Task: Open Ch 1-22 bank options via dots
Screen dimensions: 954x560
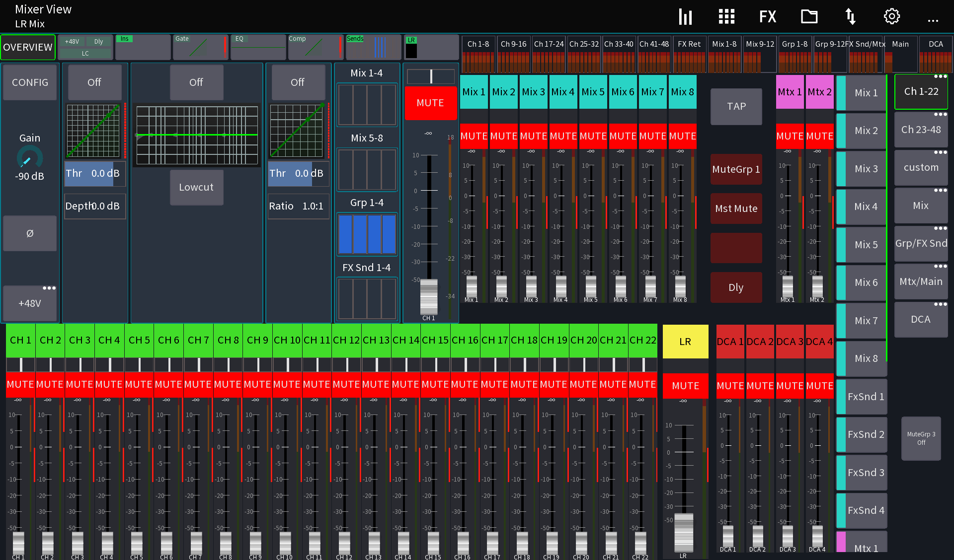Action: [x=941, y=77]
